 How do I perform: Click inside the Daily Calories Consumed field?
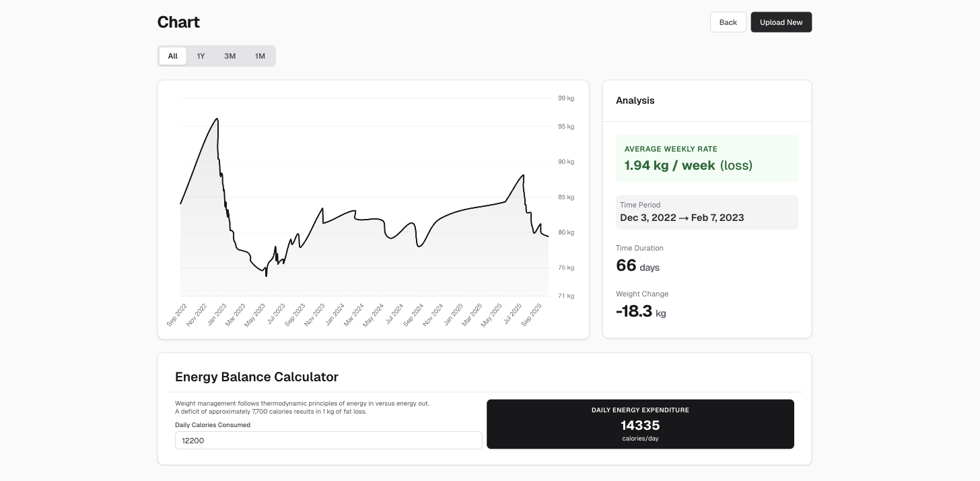tap(328, 440)
